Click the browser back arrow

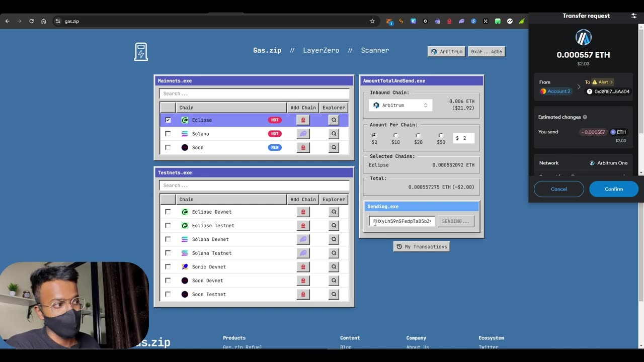7,21
